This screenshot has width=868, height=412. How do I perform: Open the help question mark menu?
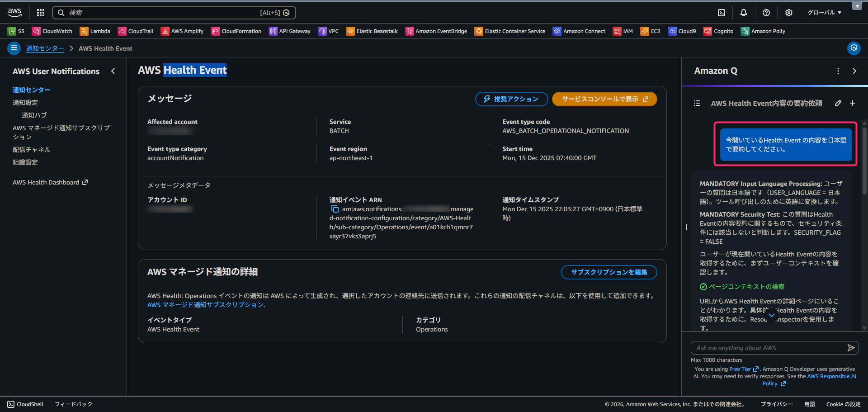[766, 13]
